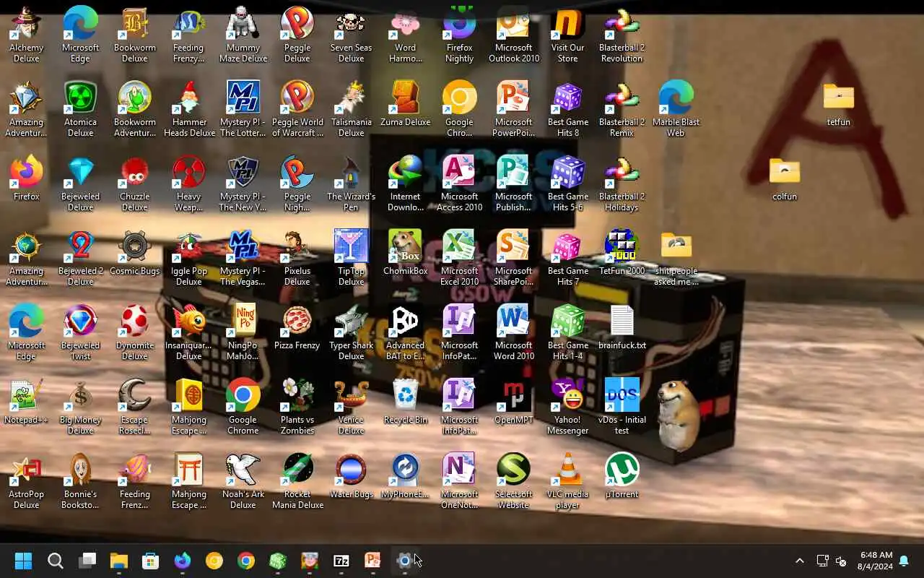The width and height of the screenshot is (924, 578).
Task: Select the colfun folder
Action: 785,178
